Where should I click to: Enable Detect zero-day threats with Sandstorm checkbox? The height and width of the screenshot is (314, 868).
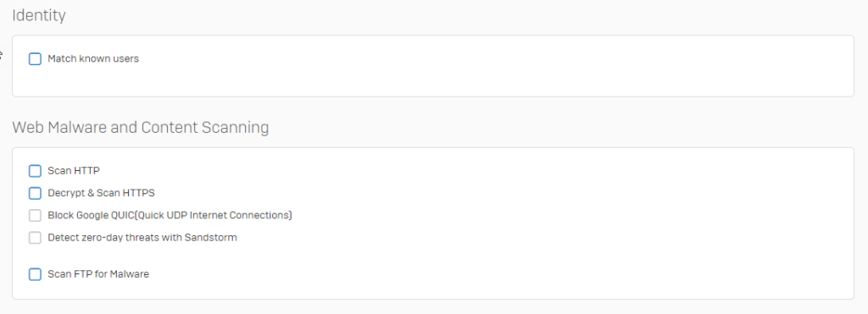[35, 238]
